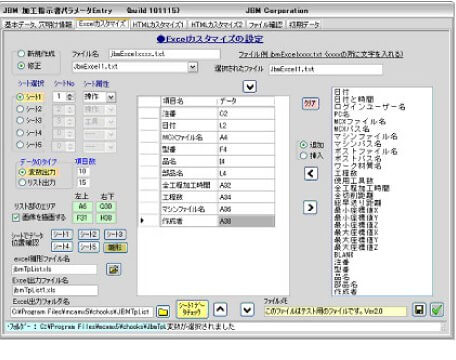Open sheet 3 attribute 工具 dropdown
The height and width of the screenshot is (360, 456).
pos(111,122)
